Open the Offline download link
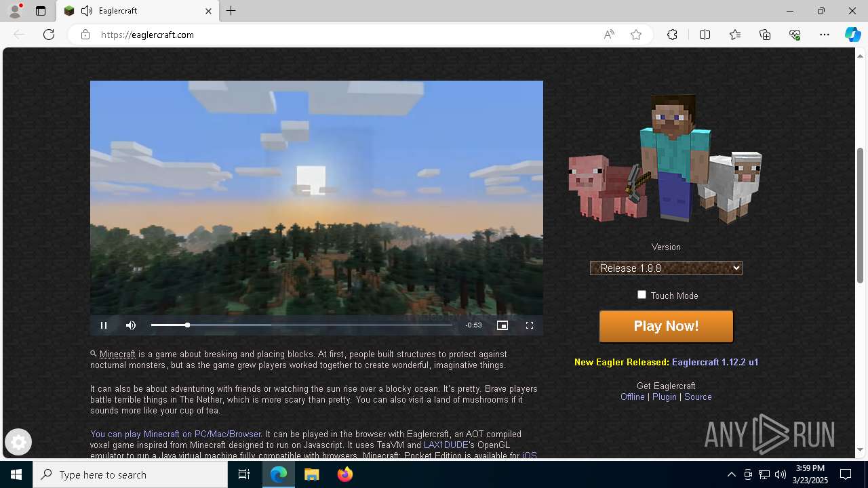The width and height of the screenshot is (868, 488). pos(633,397)
